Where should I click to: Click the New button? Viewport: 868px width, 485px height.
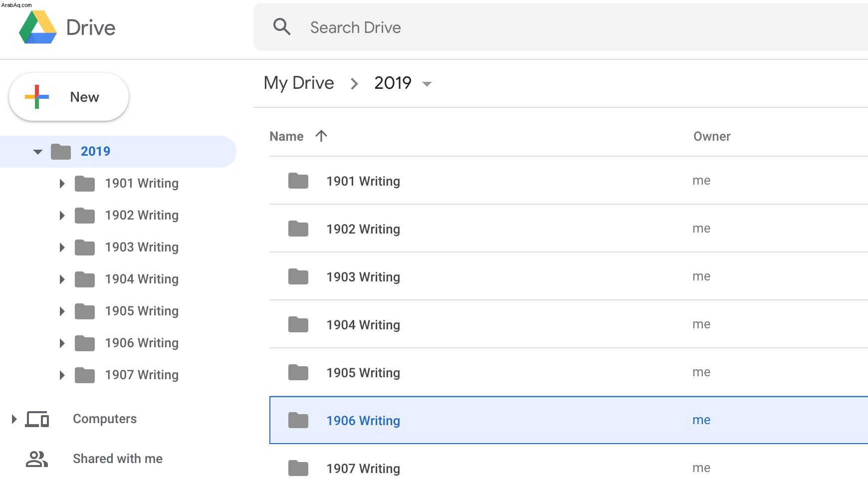[69, 97]
